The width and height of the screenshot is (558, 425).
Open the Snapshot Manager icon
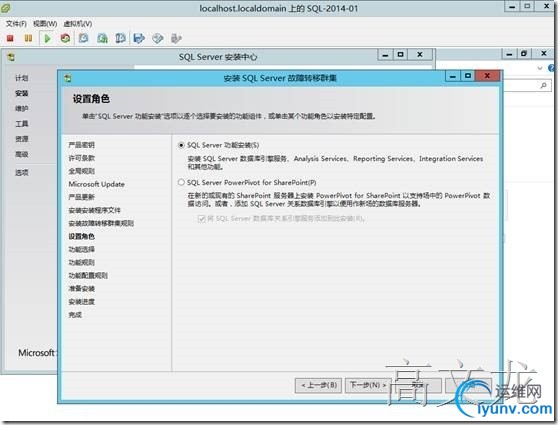pos(121,38)
